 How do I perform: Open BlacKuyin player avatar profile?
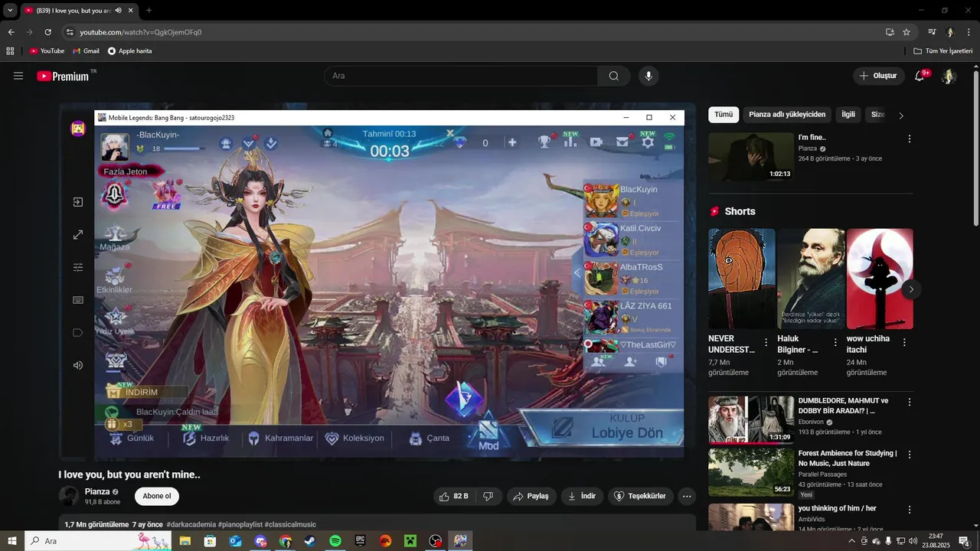[115, 146]
